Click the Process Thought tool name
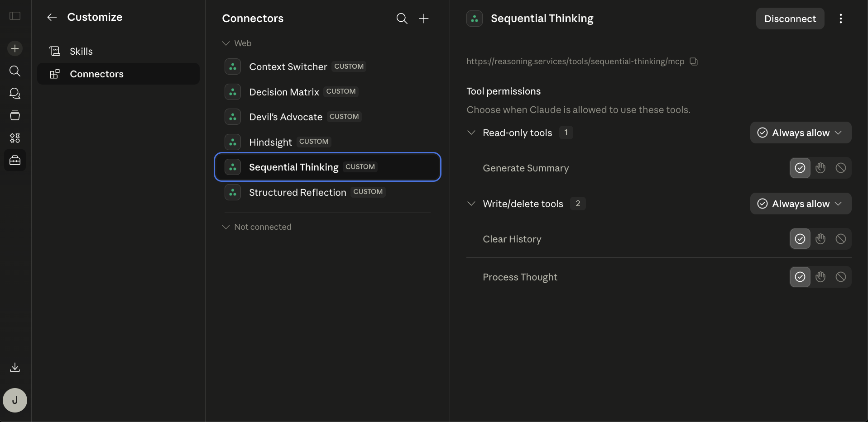Viewport: 868px width, 422px height. [520, 277]
